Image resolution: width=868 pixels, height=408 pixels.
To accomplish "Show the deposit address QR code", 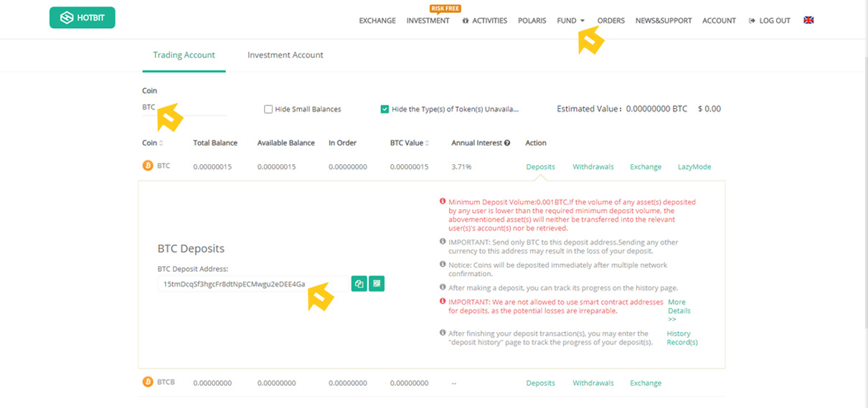I will (377, 284).
